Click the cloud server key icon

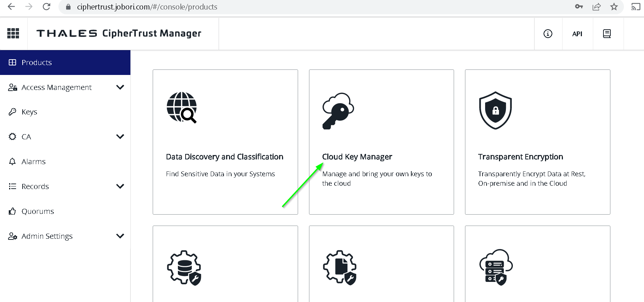click(x=496, y=267)
